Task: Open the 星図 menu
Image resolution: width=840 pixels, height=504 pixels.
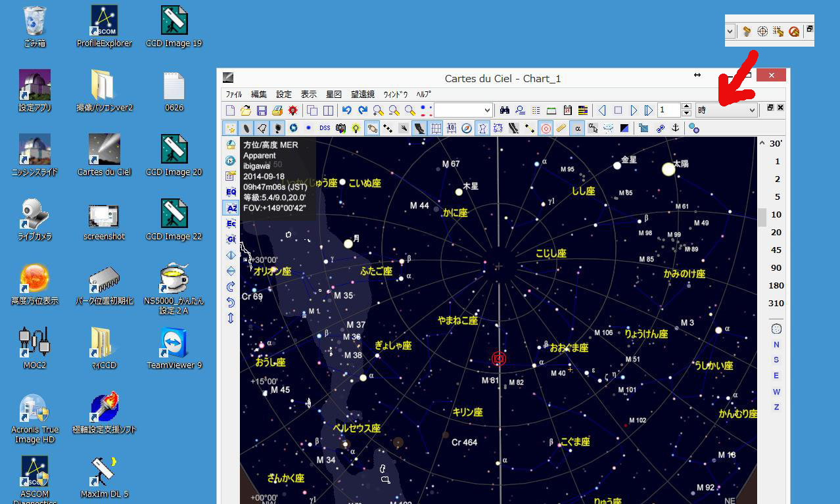Action: click(x=334, y=94)
